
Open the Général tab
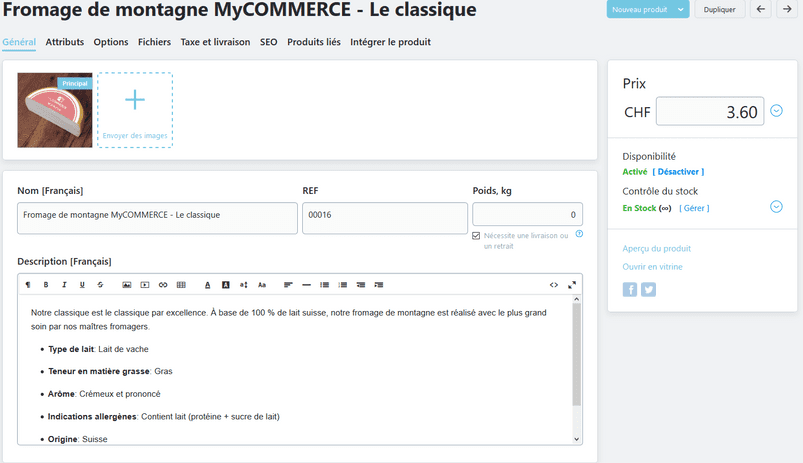pyautogui.click(x=19, y=42)
